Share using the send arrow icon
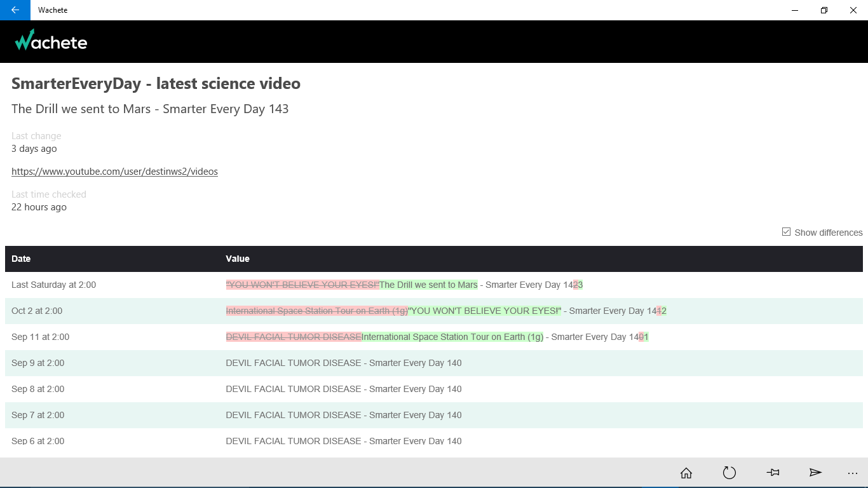 pos(815,473)
